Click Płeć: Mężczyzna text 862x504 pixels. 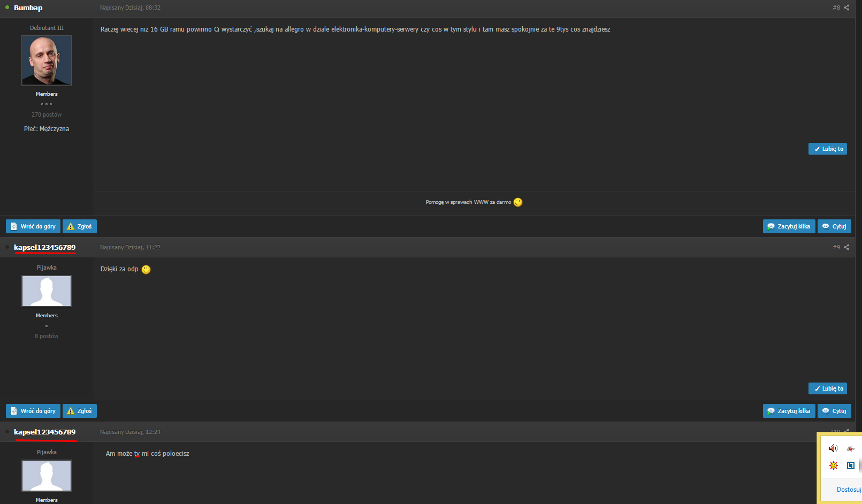[47, 129]
